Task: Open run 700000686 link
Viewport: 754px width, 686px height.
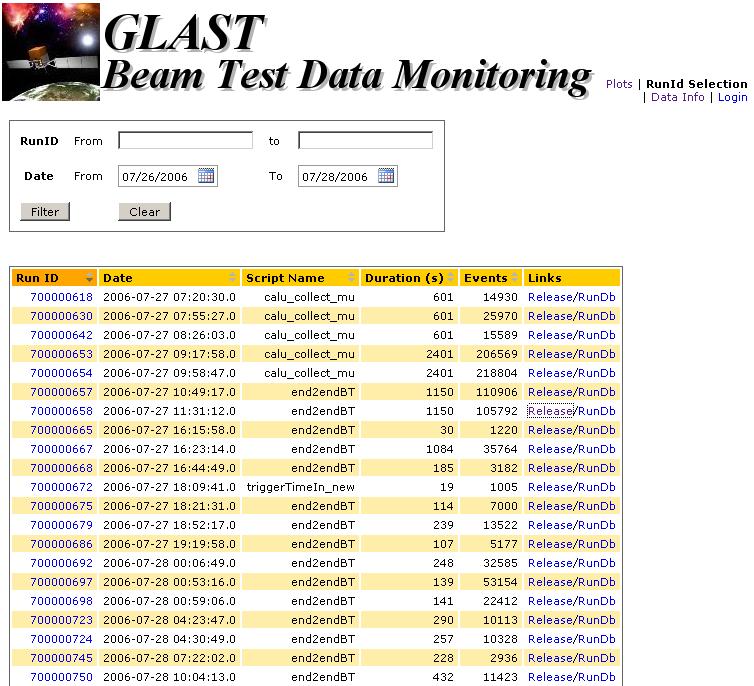Action: (62, 544)
